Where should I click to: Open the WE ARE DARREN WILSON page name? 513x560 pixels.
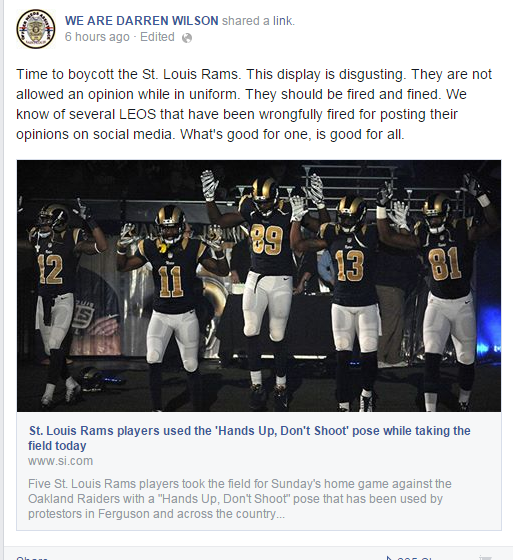(141, 21)
